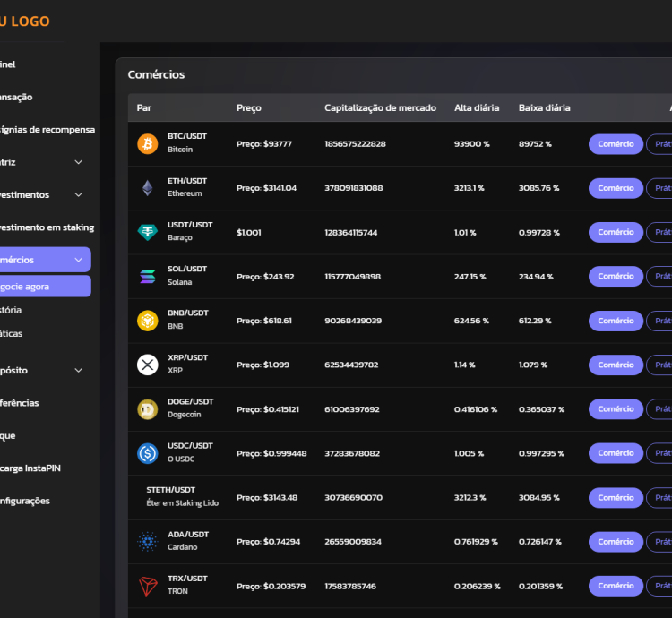Click Comércio button for BTC/USDT
Viewport: 672px width, 618px height.
pos(616,144)
